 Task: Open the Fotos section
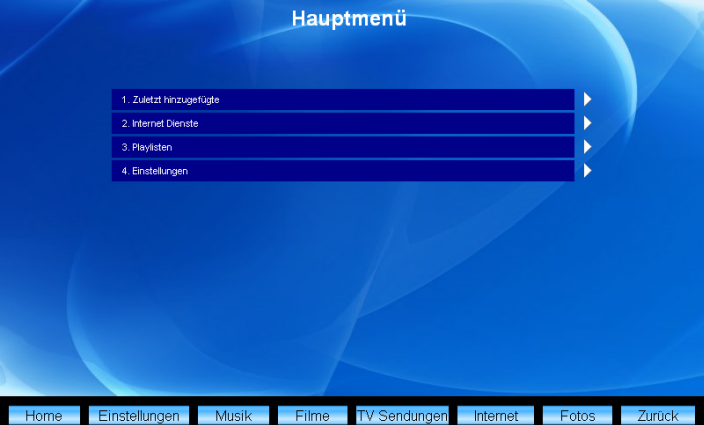(577, 416)
